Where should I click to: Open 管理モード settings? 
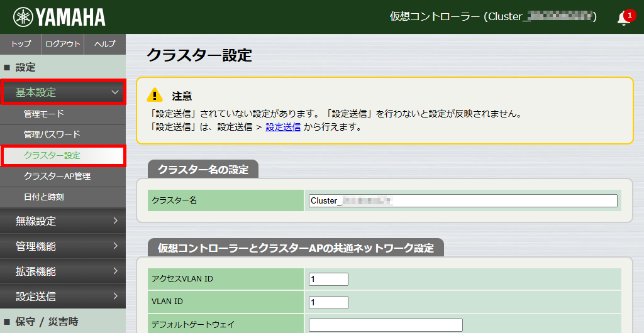(x=63, y=114)
